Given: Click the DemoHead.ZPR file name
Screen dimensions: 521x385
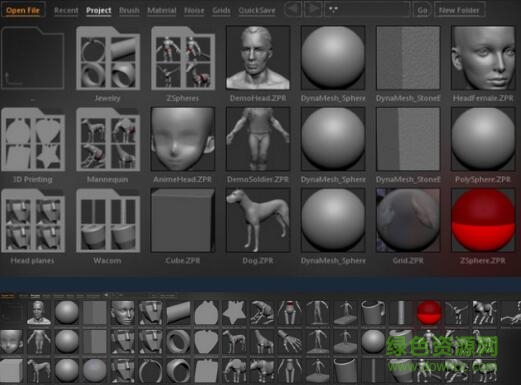Looking at the screenshot, I should pyautogui.click(x=258, y=99).
